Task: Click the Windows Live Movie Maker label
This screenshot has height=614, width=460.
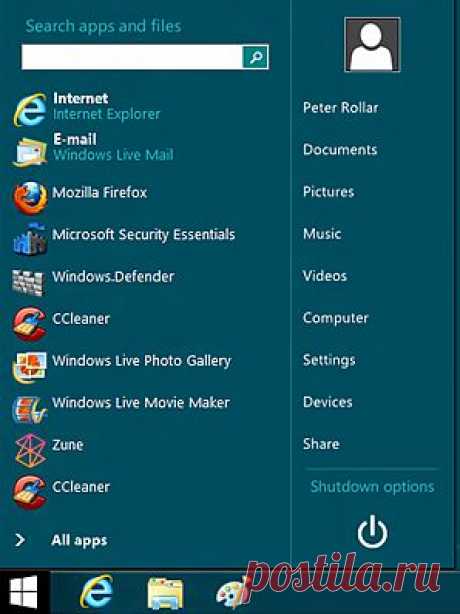Action: pos(141,403)
